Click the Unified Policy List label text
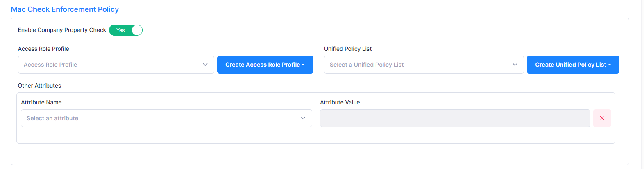644x169 pixels. click(348, 49)
